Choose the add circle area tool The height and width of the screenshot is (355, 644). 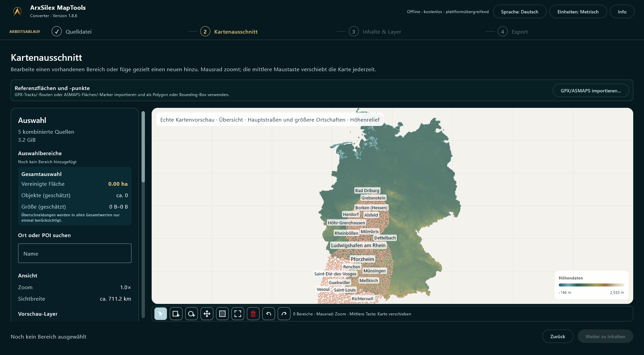192,314
